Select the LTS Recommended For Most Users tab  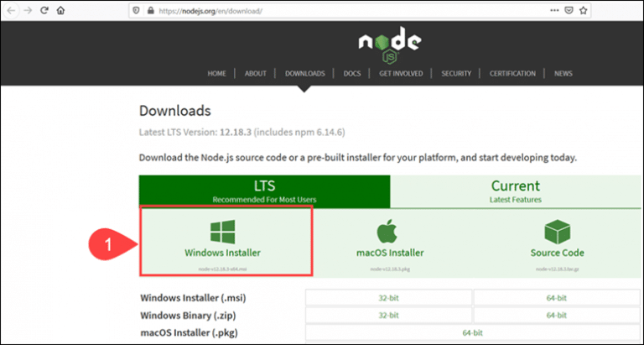pyautogui.click(x=264, y=191)
